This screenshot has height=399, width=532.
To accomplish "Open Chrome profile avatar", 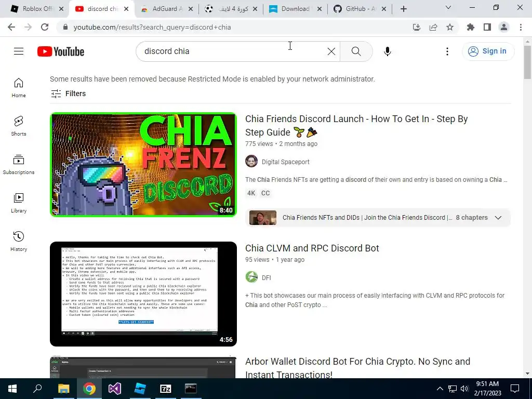I will tap(504, 27).
